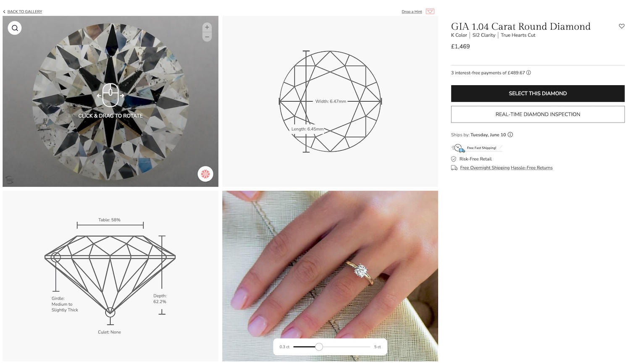Viewport: 630px width, 364px height.
Task: Open Free Overnight Shipping link
Action: (485, 168)
